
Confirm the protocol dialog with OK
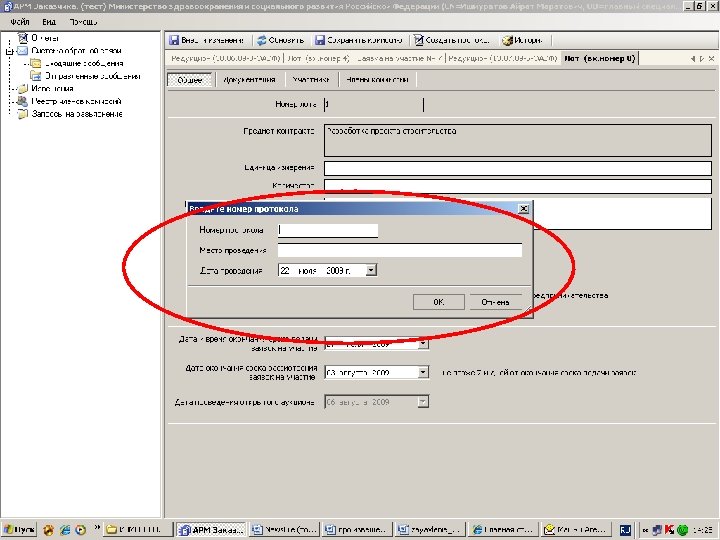click(439, 302)
